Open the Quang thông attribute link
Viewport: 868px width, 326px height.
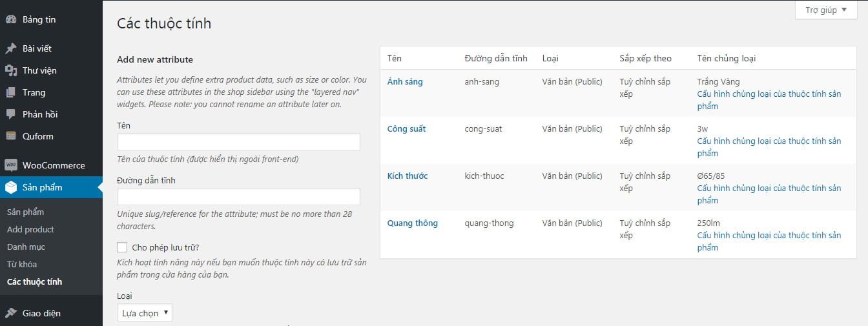tap(412, 223)
